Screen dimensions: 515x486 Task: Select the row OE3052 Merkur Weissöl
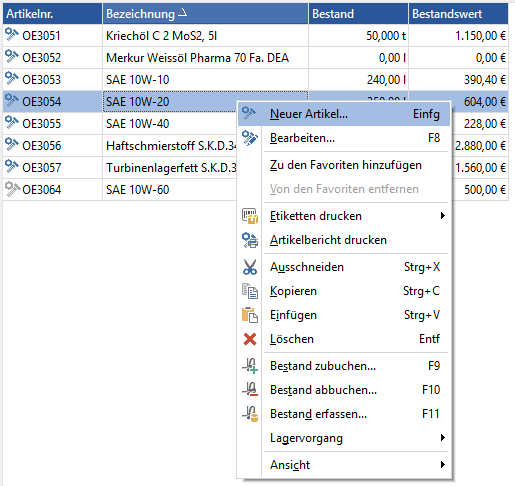tap(256, 58)
